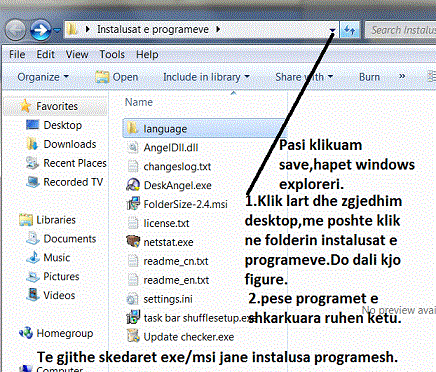Click the Favorites star icon
The height and width of the screenshot is (372, 436).
pos(26,106)
